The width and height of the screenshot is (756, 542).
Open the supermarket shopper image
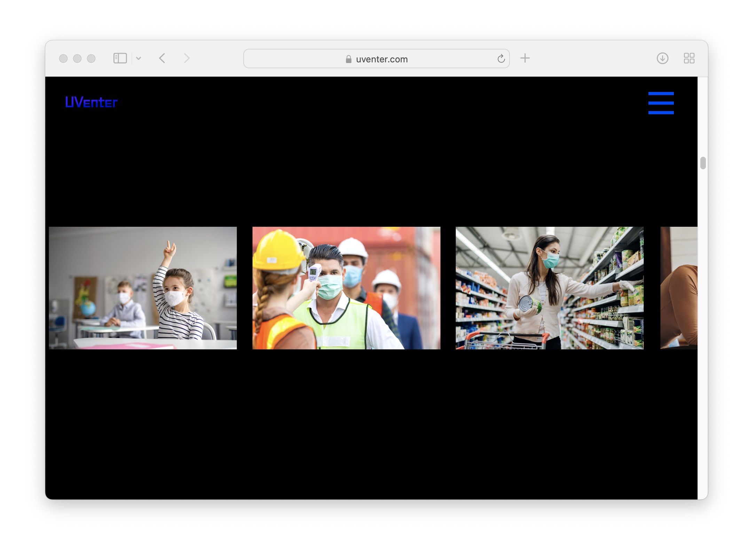(x=549, y=288)
